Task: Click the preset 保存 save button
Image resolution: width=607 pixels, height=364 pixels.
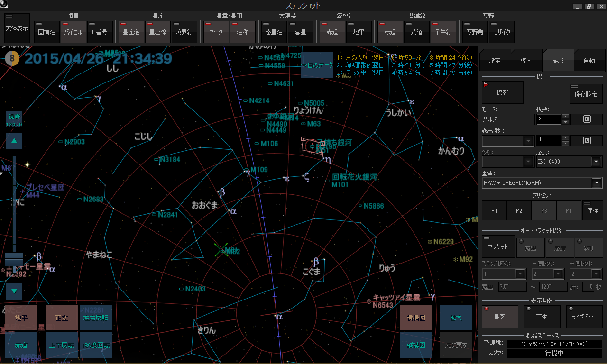Action: point(593,210)
